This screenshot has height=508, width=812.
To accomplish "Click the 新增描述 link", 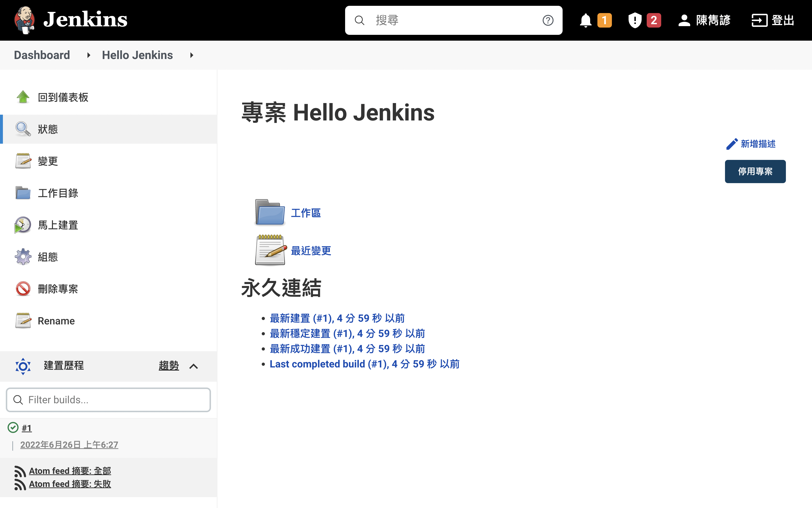I will point(758,144).
